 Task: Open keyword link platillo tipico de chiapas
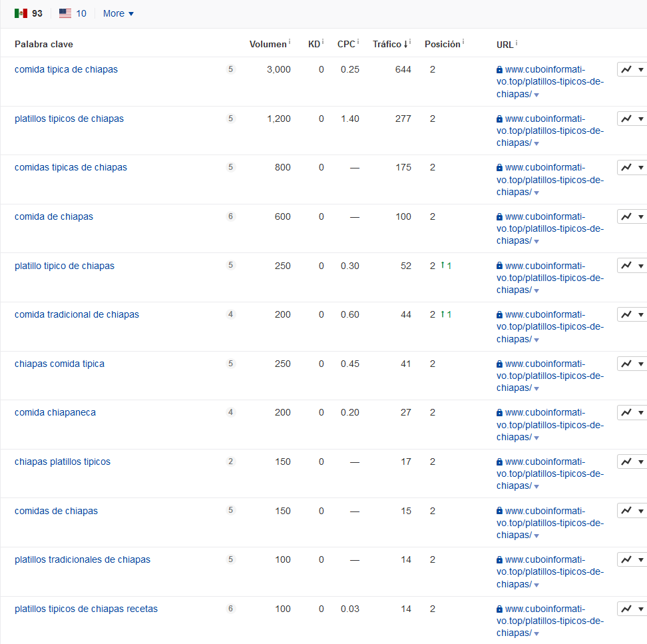pyautogui.click(x=65, y=266)
